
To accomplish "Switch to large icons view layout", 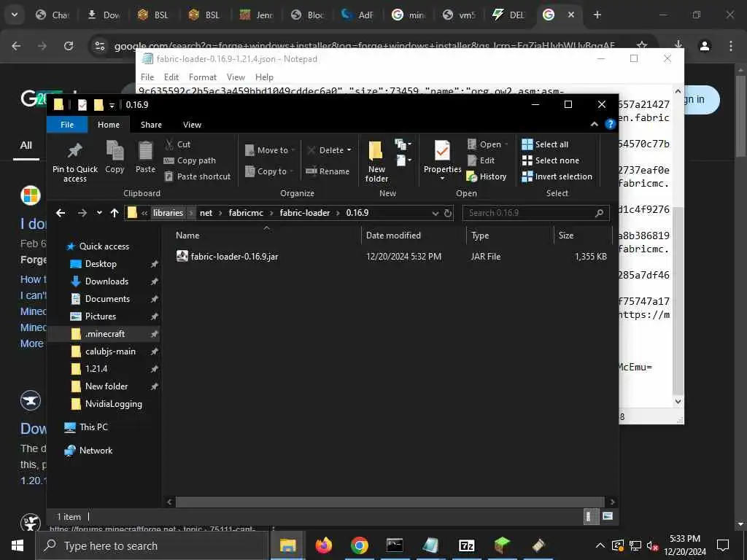I will (x=608, y=516).
